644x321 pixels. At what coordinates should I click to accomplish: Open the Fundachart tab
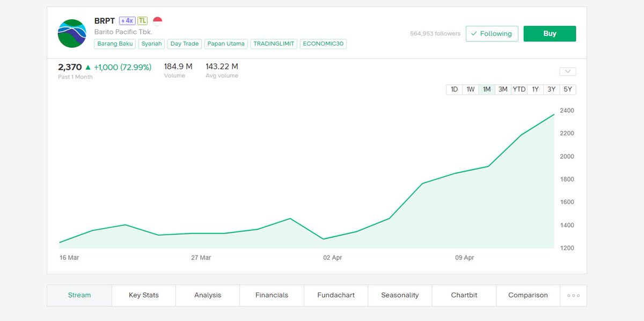click(336, 295)
